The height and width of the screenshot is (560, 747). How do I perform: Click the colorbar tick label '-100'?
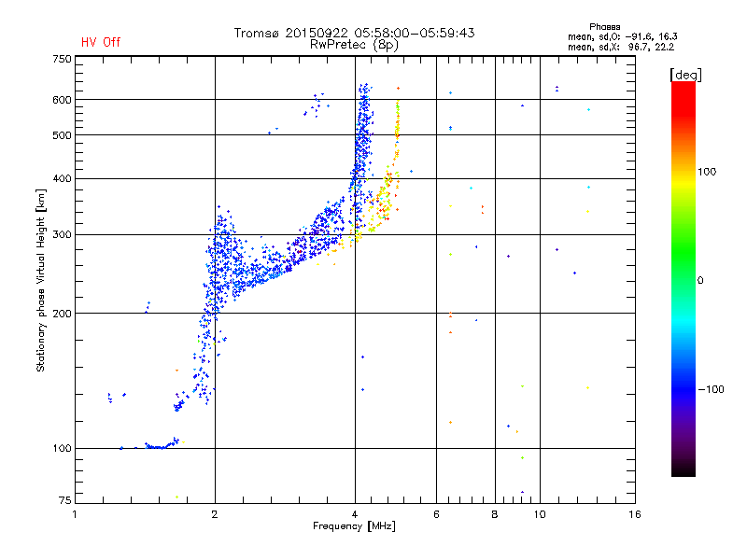pos(712,389)
